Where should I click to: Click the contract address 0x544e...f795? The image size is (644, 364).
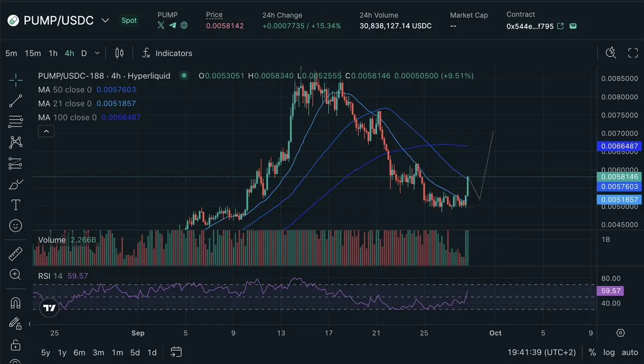click(530, 26)
